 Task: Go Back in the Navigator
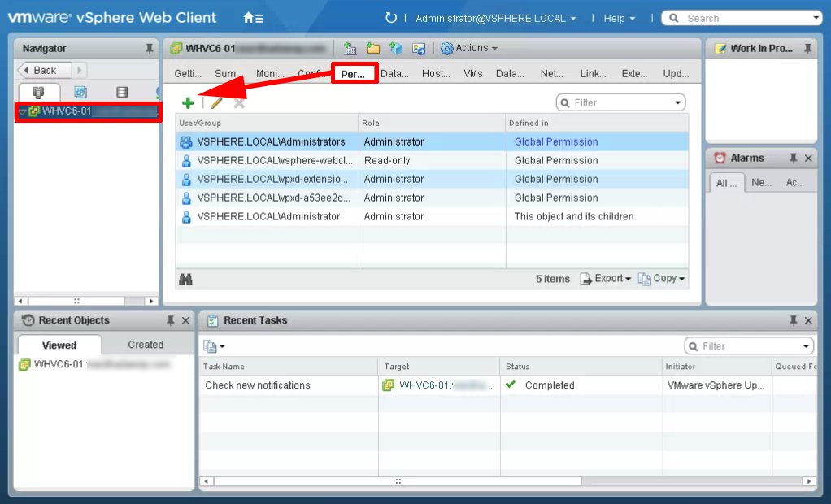(x=45, y=70)
